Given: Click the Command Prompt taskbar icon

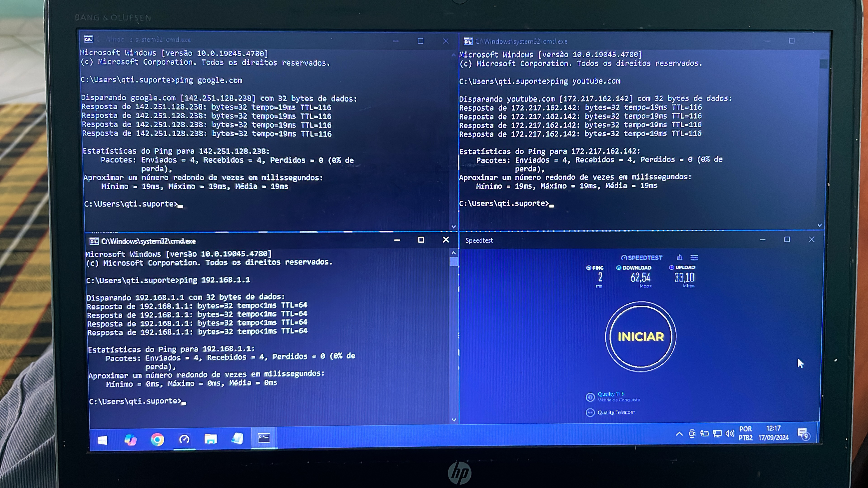Looking at the screenshot, I should [264, 438].
